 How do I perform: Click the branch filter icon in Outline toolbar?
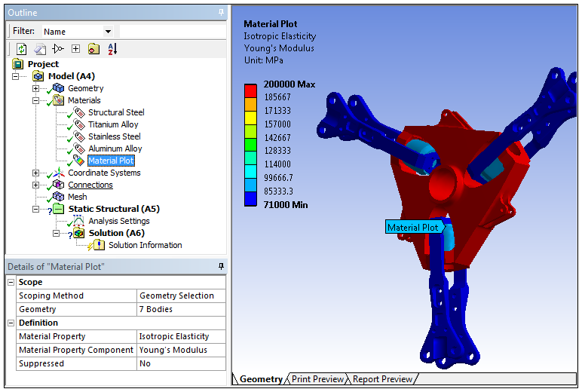click(57, 49)
